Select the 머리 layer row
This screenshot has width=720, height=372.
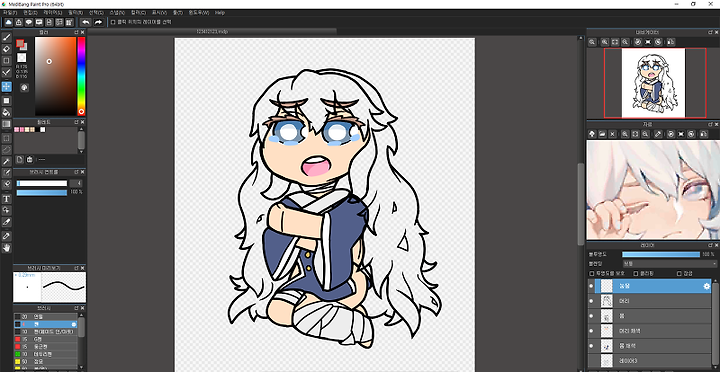[x=649, y=301]
